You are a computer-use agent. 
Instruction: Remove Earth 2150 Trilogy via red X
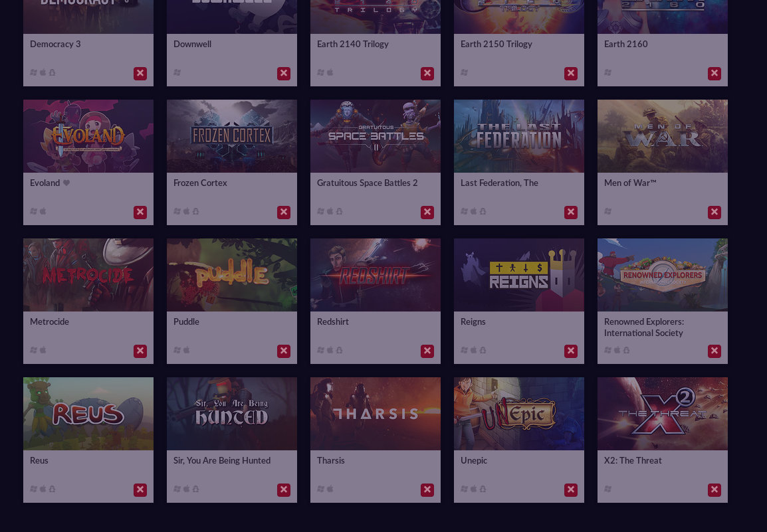571,73
